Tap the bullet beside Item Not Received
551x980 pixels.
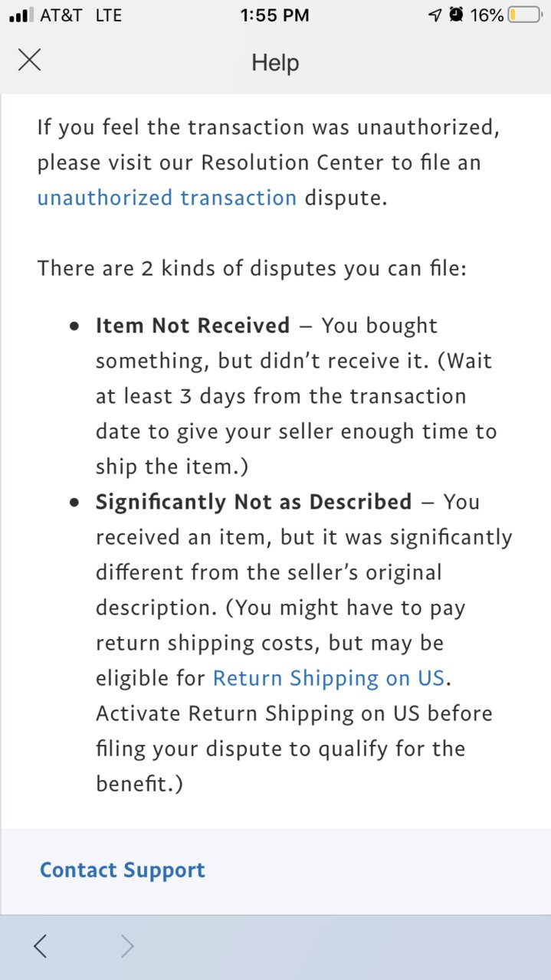point(74,326)
